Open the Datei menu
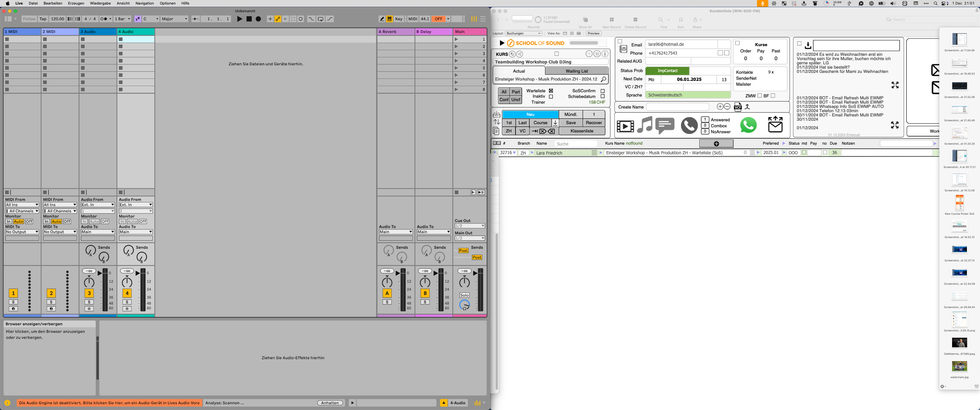Screen dimensions: 980x410 [33, 3]
